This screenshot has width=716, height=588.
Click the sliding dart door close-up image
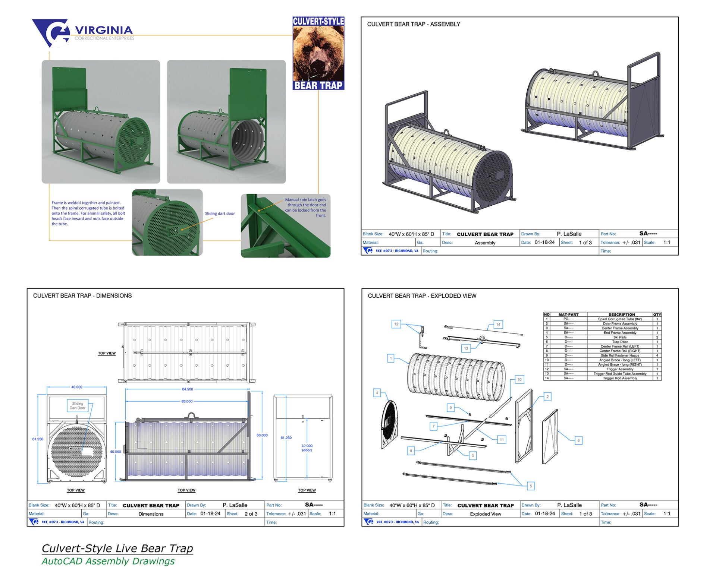(167, 222)
